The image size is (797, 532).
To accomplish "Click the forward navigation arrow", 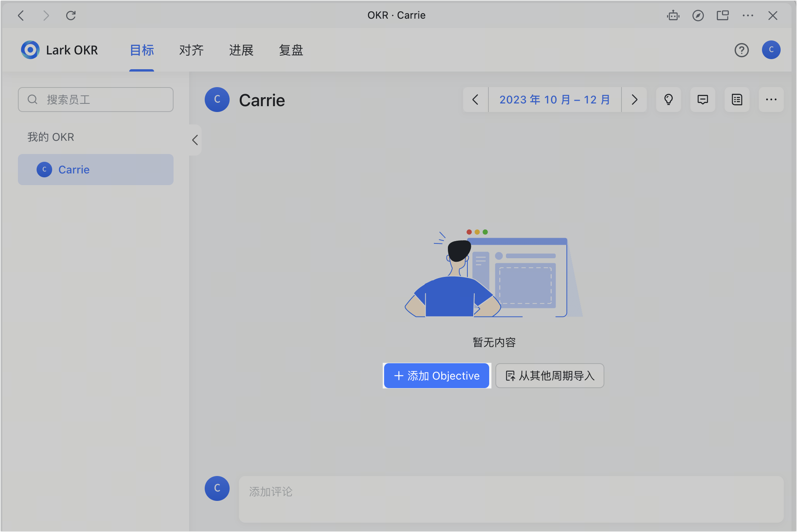I will (46, 16).
